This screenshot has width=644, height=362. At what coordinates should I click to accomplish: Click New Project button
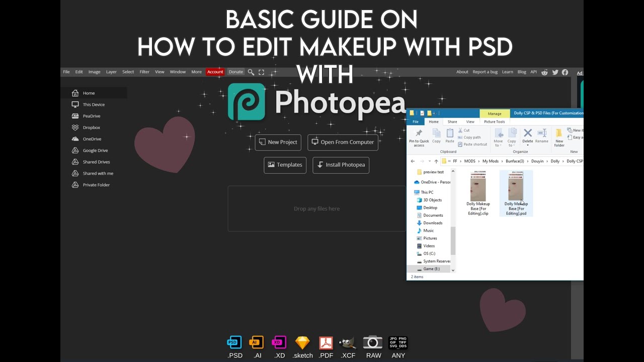(x=278, y=142)
